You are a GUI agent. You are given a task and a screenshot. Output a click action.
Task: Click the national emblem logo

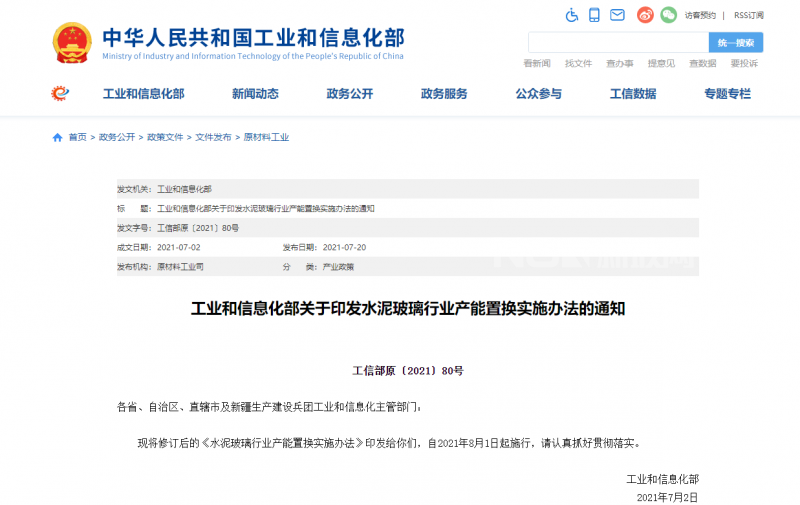pyautogui.click(x=72, y=42)
